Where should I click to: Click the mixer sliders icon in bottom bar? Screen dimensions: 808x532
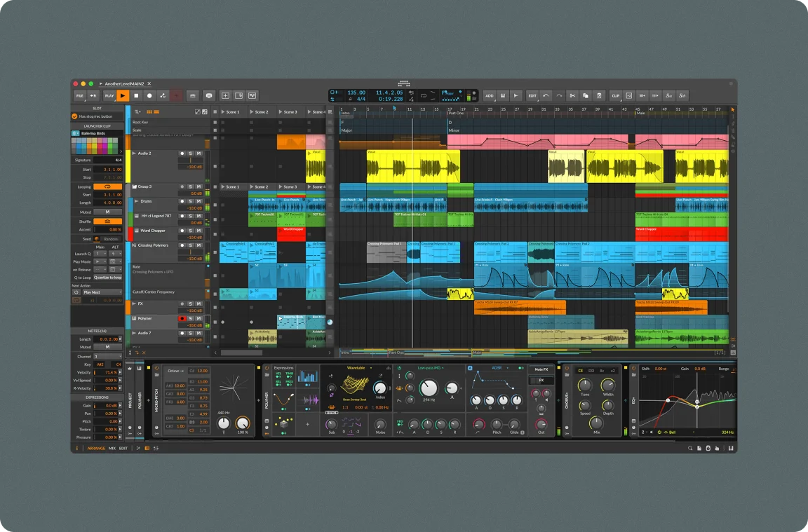(x=156, y=448)
